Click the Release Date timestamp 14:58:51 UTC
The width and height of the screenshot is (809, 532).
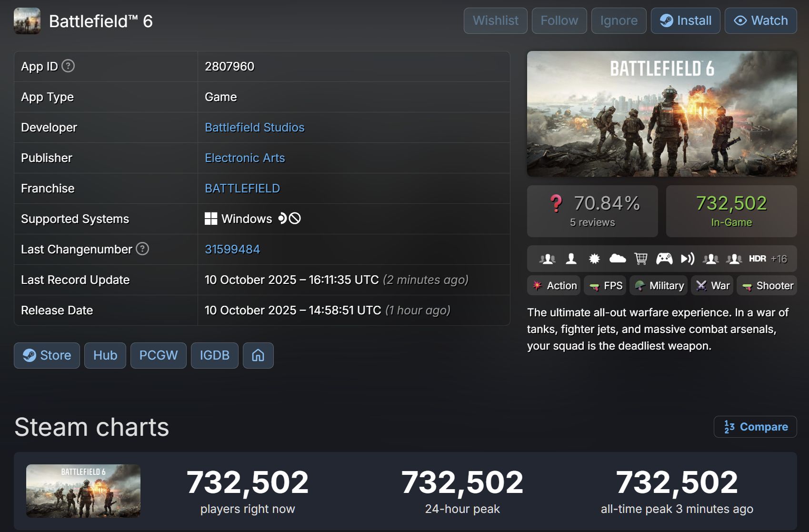(x=293, y=310)
